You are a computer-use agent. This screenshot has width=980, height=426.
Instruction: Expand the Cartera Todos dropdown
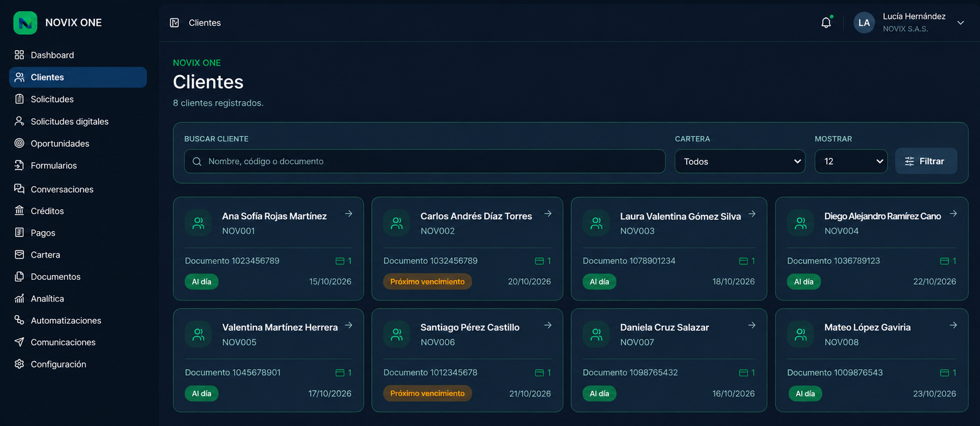pyautogui.click(x=740, y=162)
